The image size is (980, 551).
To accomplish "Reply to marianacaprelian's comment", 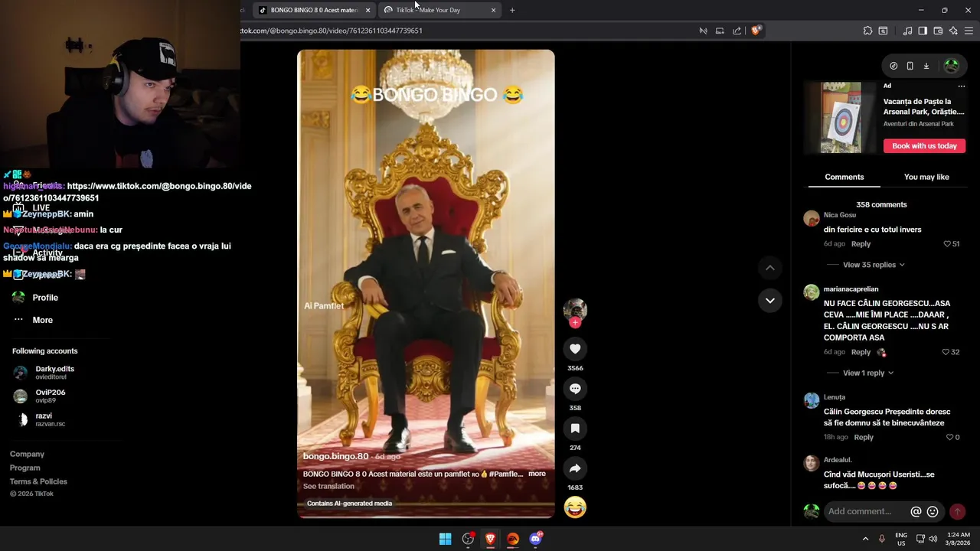I will click(x=861, y=352).
